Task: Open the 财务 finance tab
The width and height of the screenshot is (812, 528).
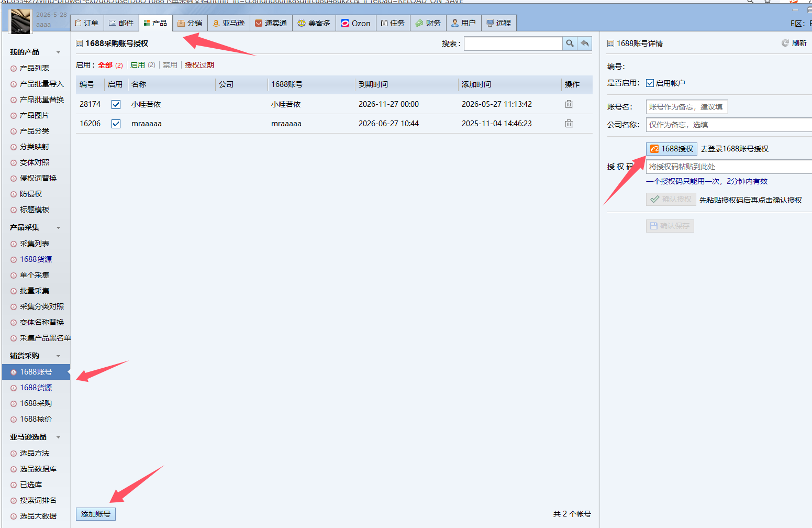Action: tap(429, 23)
